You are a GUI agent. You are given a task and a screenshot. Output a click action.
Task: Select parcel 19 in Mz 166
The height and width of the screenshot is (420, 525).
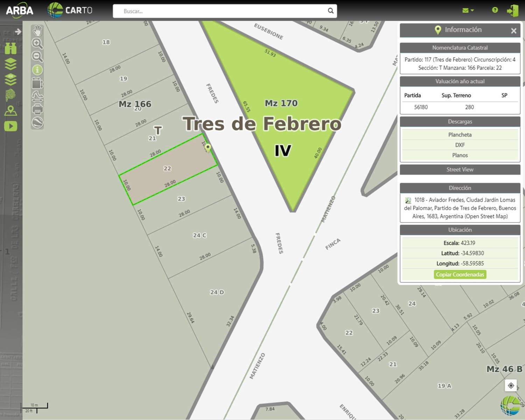(x=124, y=78)
